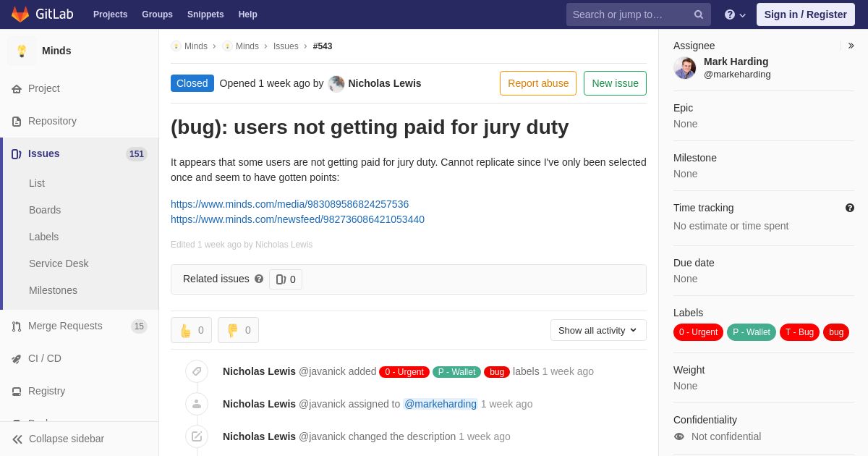Click the label activity tag icon
The image size is (868, 456).
(197, 371)
